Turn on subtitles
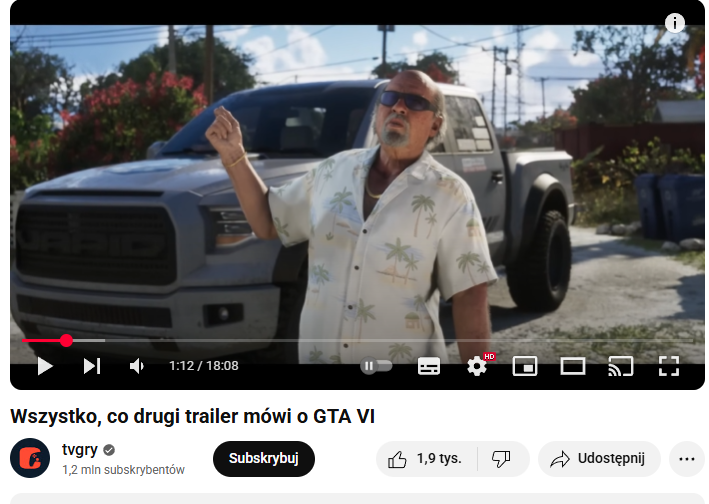 429,366
